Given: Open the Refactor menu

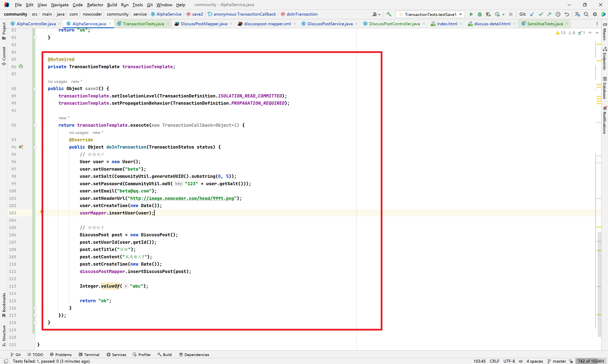Looking at the screenshot, I should 95,5.
